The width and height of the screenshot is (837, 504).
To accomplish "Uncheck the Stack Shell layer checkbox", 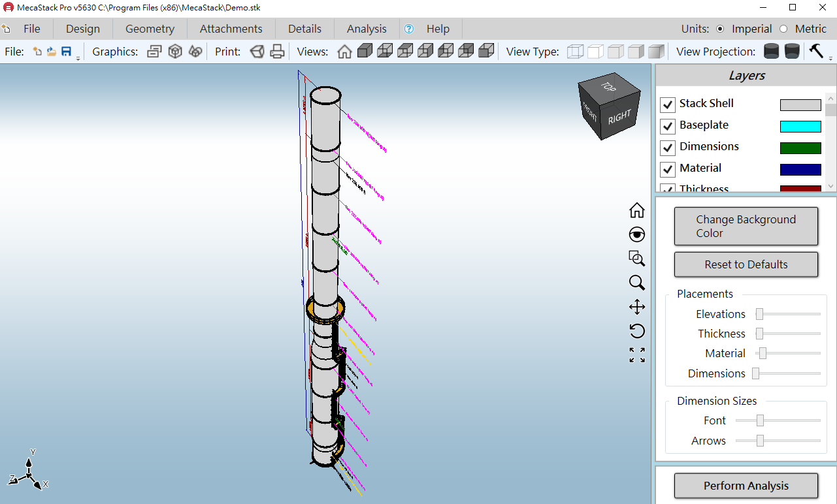I will [668, 104].
